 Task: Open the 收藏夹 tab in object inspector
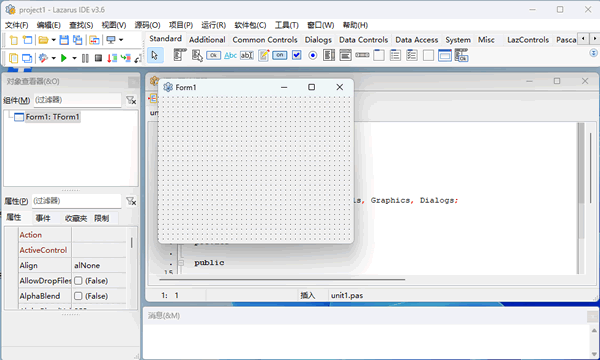[76, 218]
